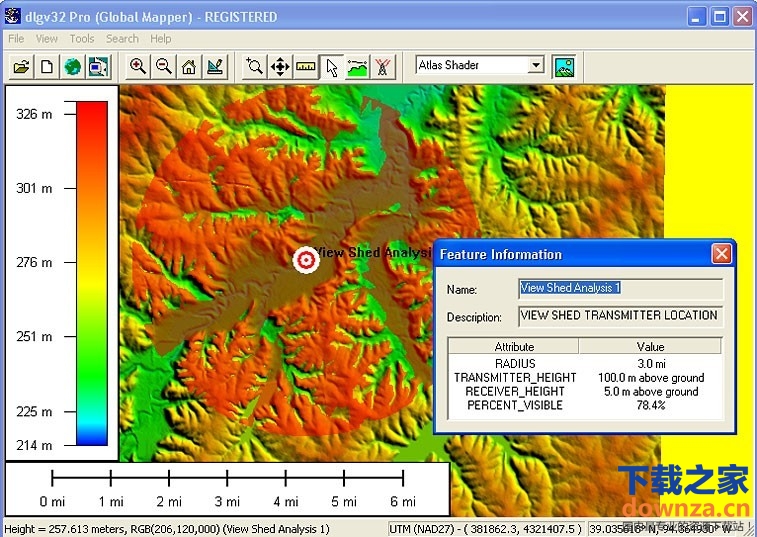The width and height of the screenshot is (757, 537).
Task: Expand the Atlas Shader dropdown arrow
Action: tap(536, 65)
